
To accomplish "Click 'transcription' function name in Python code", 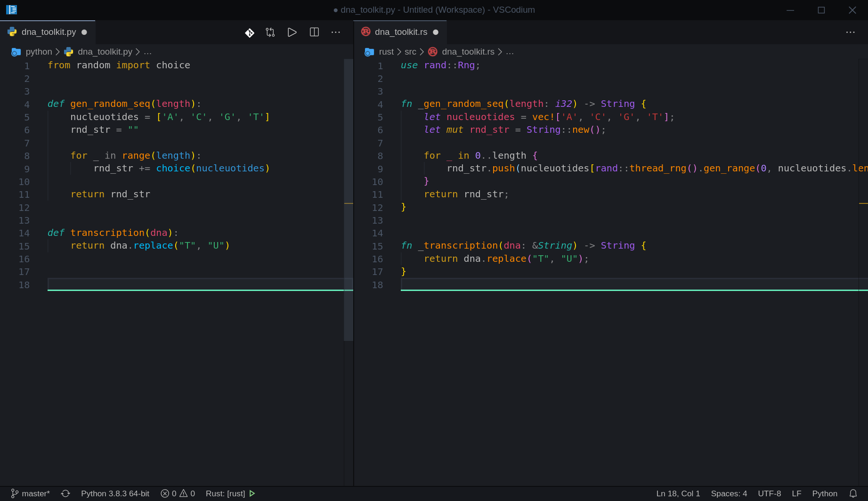I will point(107,233).
